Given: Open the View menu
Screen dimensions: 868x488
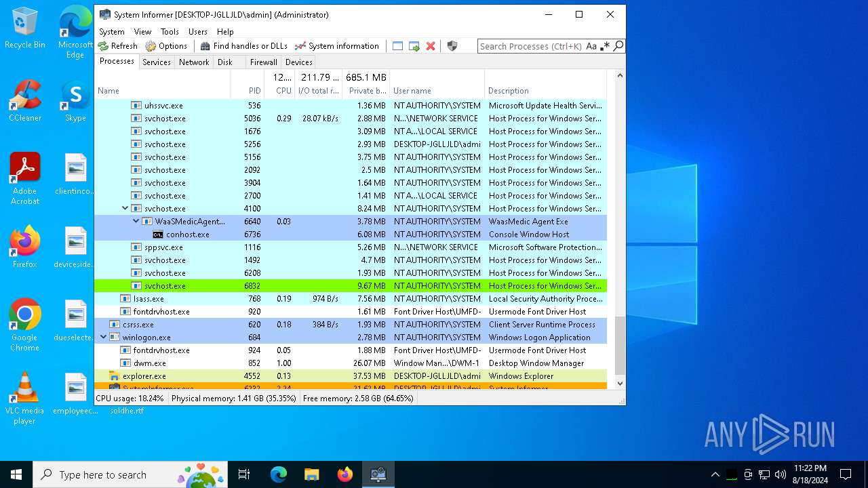Looking at the screenshot, I should coord(142,32).
